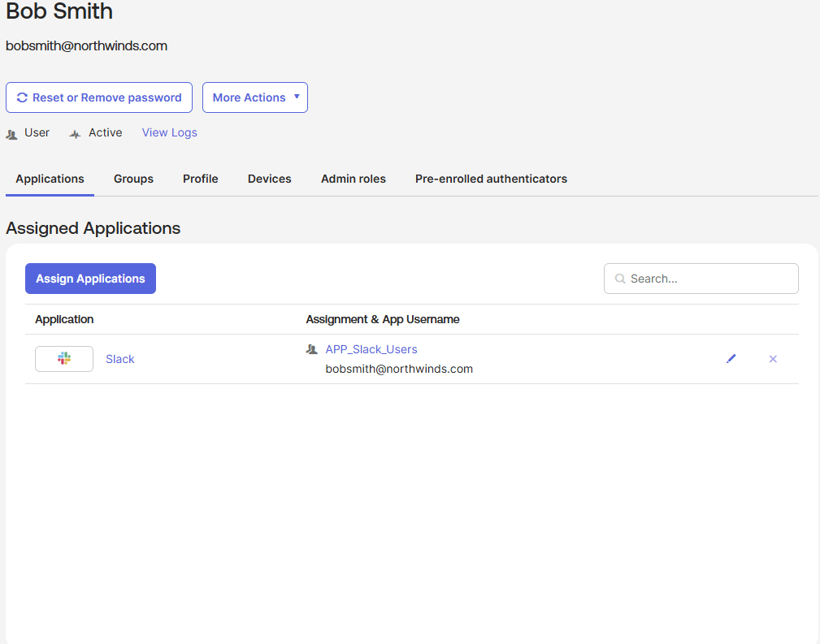Open the APP_Slack_Users group link
Image resolution: width=820 pixels, height=644 pixels.
371,349
